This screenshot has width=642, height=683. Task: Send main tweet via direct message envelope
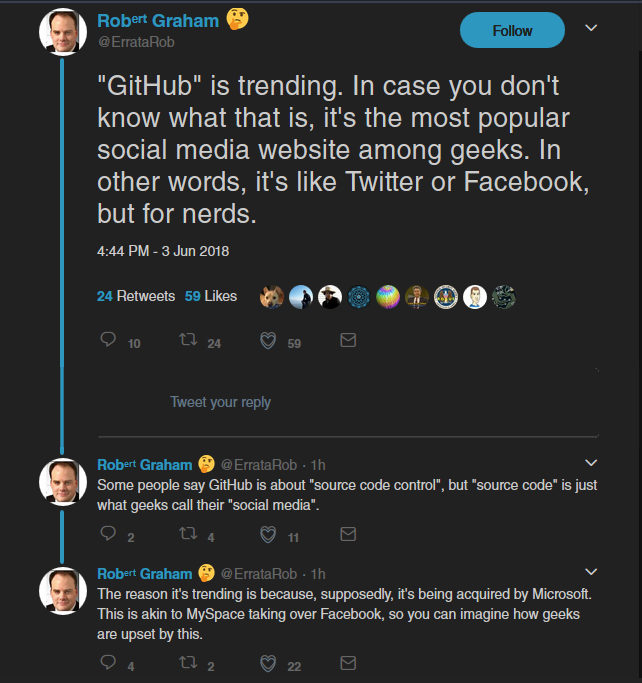pos(348,341)
